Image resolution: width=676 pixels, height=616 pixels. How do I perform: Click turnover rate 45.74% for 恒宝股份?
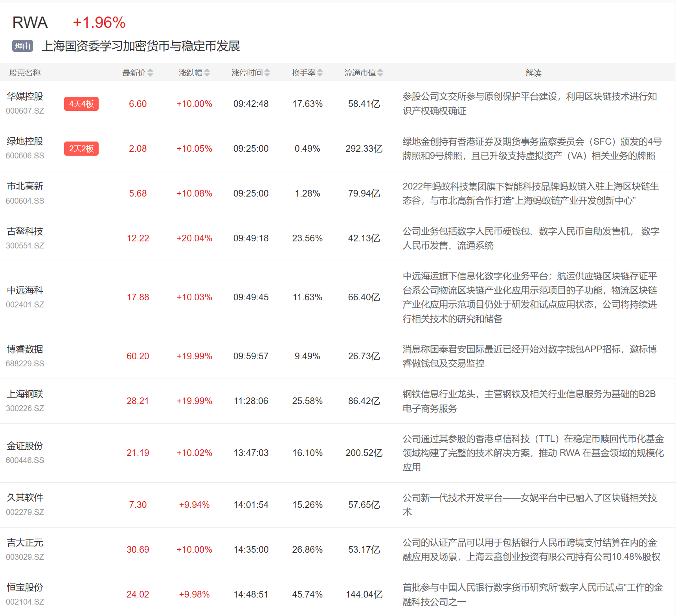tap(307, 594)
